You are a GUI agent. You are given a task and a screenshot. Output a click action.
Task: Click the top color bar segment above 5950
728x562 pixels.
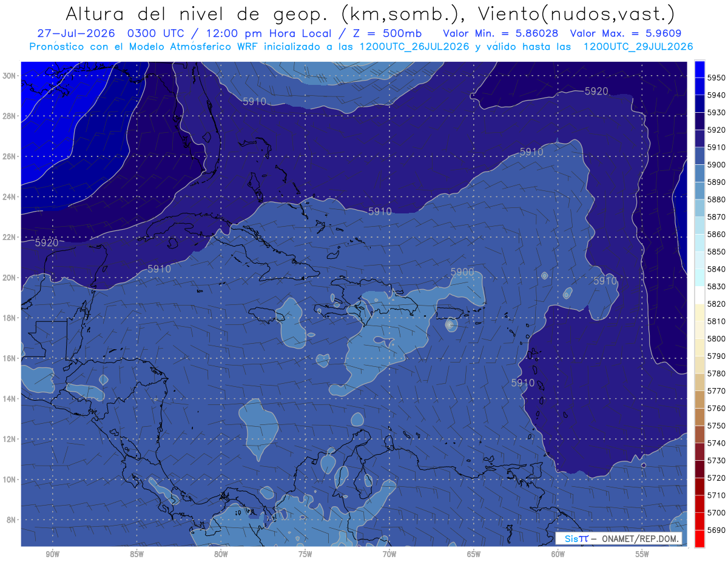[699, 69]
